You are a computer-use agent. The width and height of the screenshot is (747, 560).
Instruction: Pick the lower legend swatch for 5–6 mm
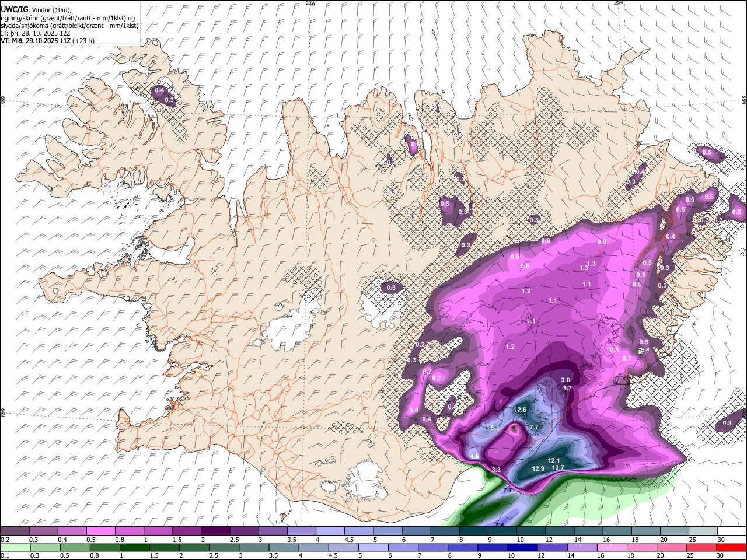(x=372, y=547)
